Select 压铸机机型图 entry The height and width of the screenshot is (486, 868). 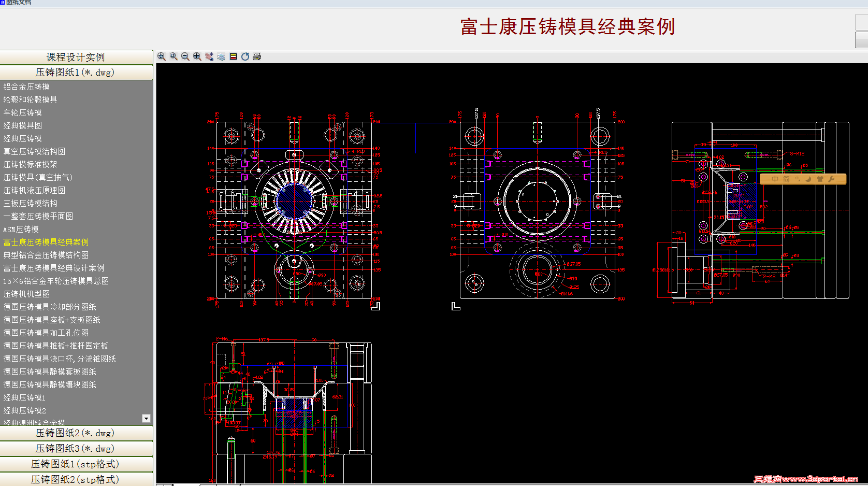[x=26, y=294]
